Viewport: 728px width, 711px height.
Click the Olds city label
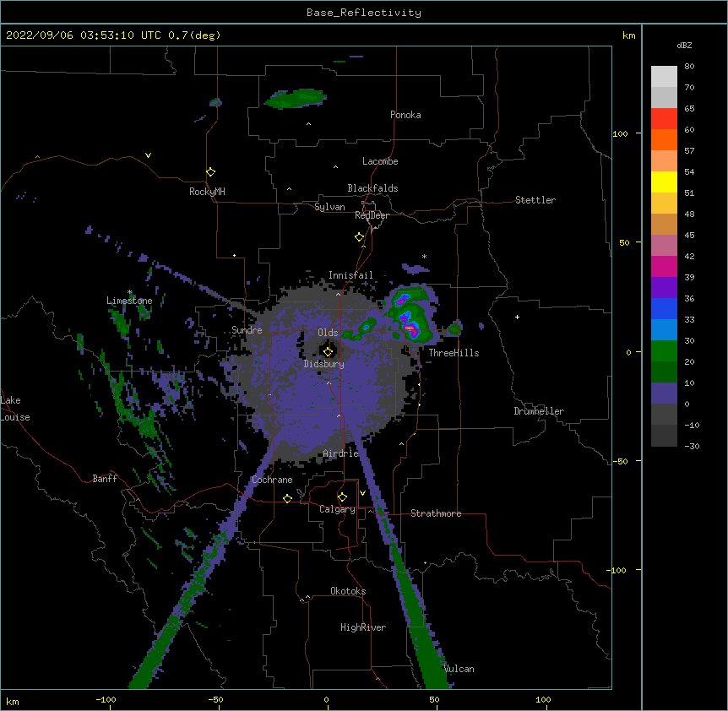click(328, 333)
